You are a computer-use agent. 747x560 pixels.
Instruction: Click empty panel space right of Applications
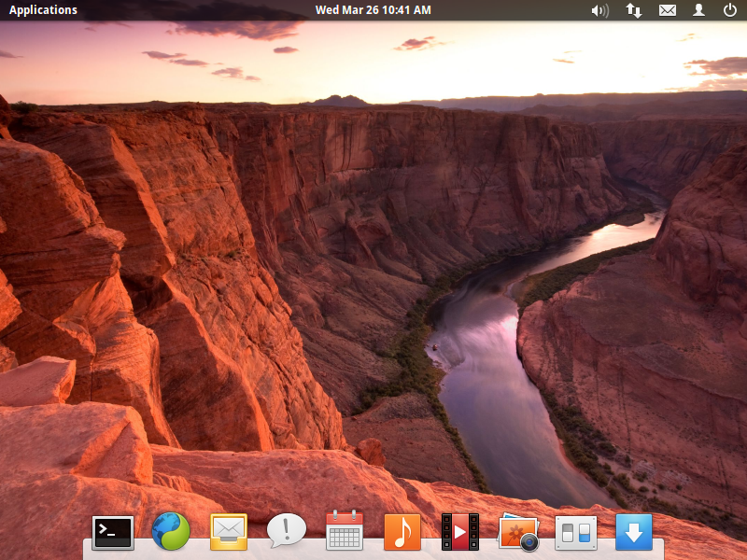pyautogui.click(x=187, y=10)
